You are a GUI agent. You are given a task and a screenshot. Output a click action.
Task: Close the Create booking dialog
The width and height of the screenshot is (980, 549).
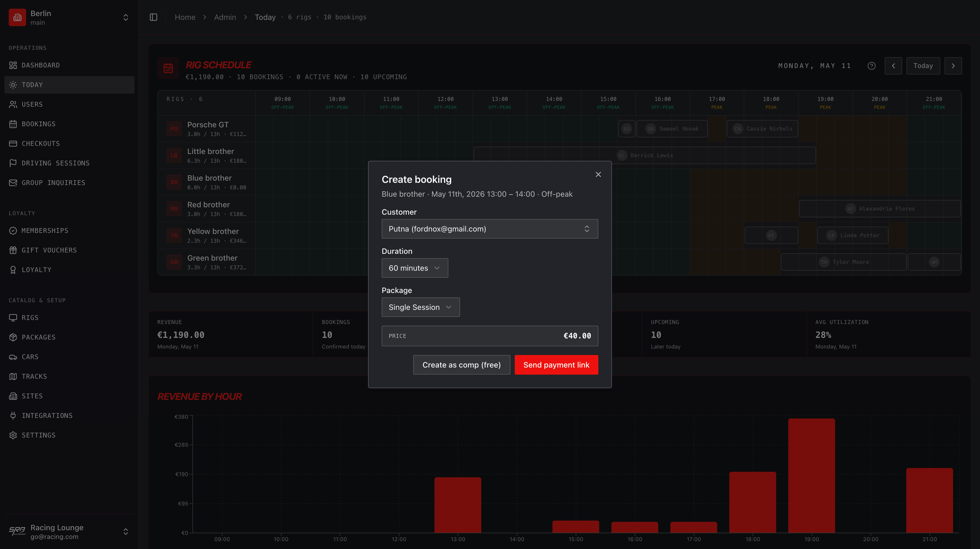click(598, 174)
